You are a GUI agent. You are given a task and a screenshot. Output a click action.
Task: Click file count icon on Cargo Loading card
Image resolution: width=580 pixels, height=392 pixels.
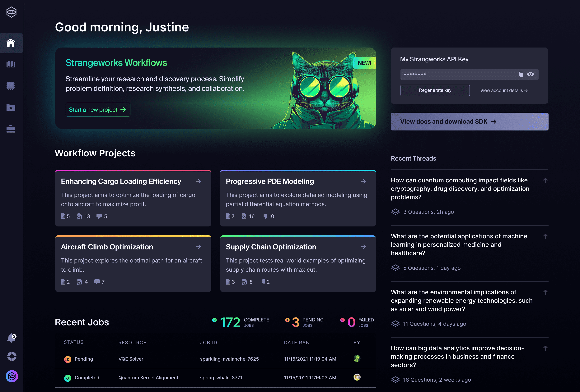[63, 216]
